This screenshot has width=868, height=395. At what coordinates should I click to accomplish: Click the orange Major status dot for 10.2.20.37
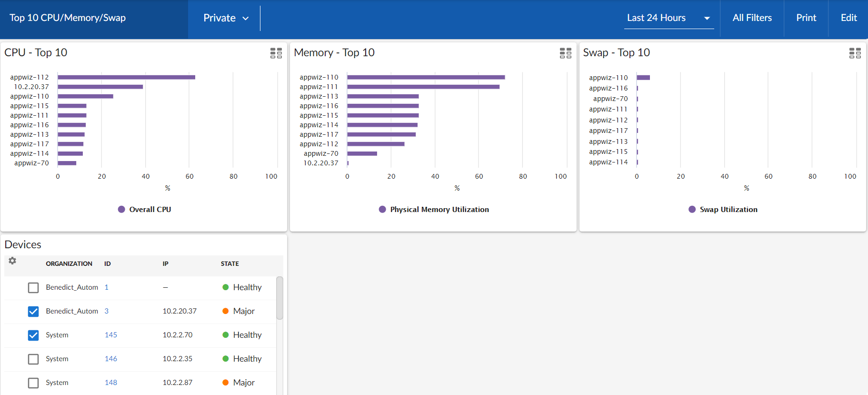point(226,311)
